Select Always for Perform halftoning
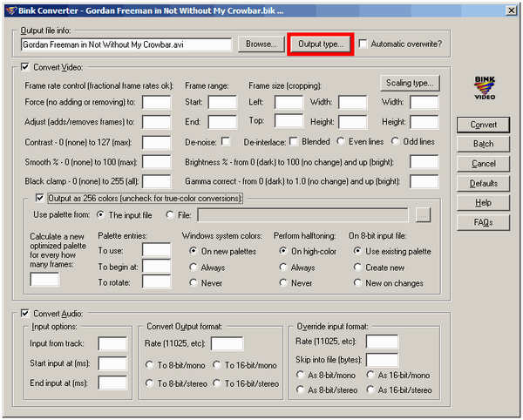The height and width of the screenshot is (420, 523). 282,268
